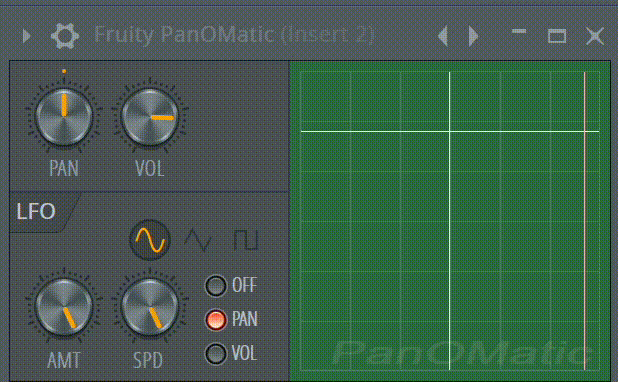Viewport: 618px width, 382px height.
Task: Go to previous preset arrow
Action: pyautogui.click(x=443, y=36)
